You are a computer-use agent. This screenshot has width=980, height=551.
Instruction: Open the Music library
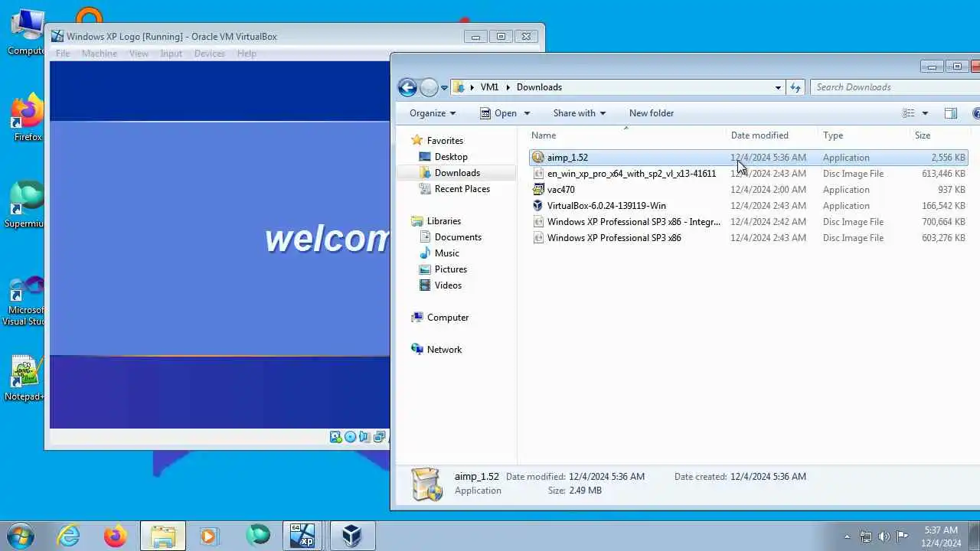tap(446, 253)
